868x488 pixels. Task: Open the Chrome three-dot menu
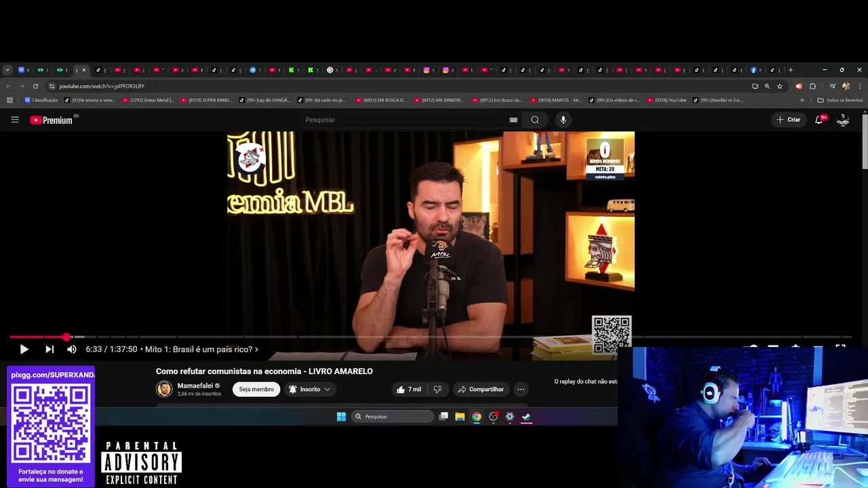click(860, 86)
